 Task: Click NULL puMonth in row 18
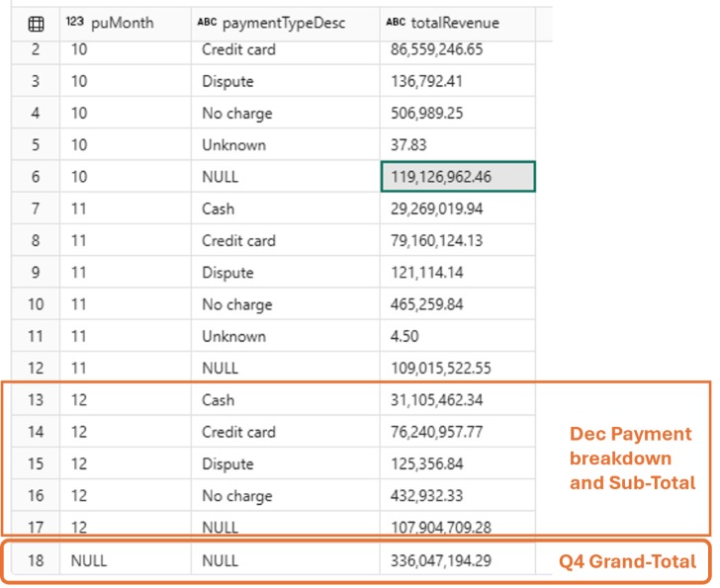(x=89, y=560)
